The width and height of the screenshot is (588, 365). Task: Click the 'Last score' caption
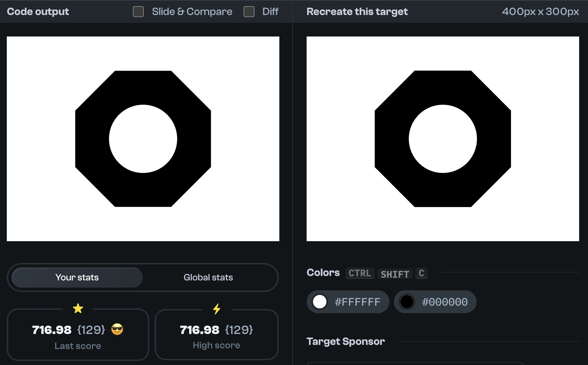point(78,346)
